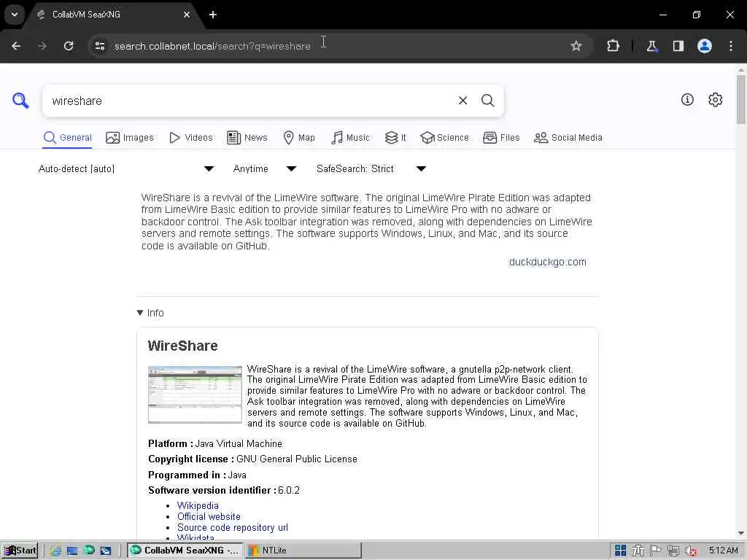Switch to the Science tab

pyautogui.click(x=444, y=138)
